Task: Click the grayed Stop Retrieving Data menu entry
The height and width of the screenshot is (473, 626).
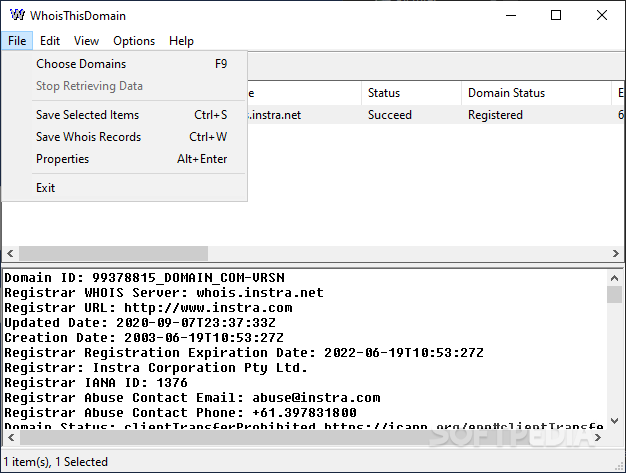Action: 124,86
